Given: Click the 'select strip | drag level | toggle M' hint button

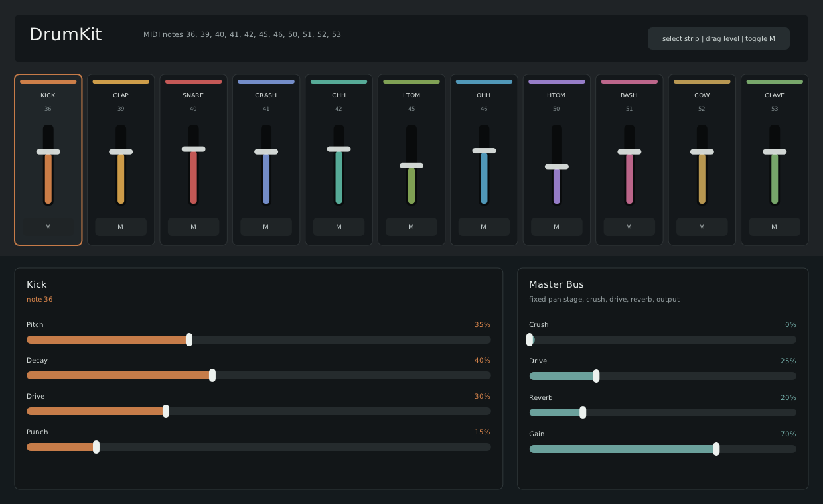Looking at the screenshot, I should (719, 38).
